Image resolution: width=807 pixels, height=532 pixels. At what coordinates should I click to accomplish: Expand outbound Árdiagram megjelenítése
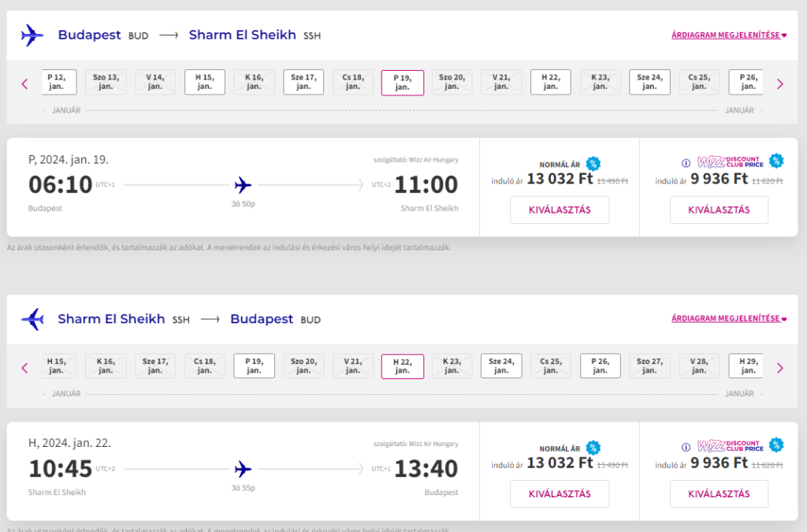point(728,35)
